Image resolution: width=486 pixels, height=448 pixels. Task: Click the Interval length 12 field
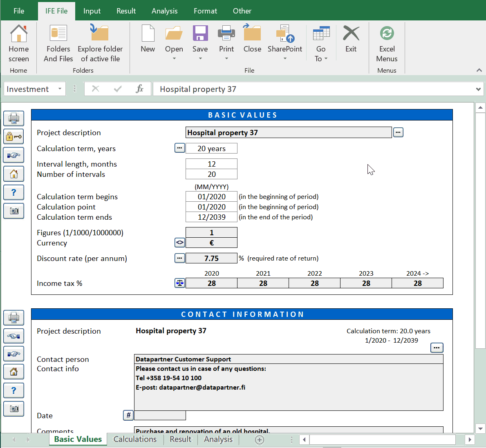pos(211,164)
